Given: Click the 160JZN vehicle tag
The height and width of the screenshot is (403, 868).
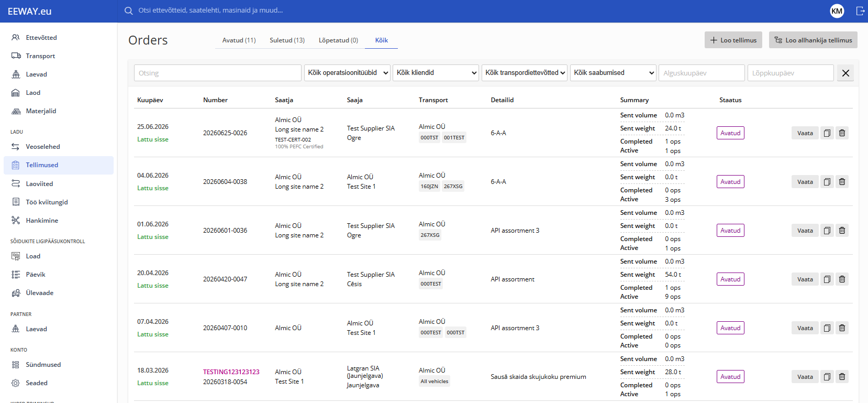Looking at the screenshot, I should pyautogui.click(x=429, y=187).
